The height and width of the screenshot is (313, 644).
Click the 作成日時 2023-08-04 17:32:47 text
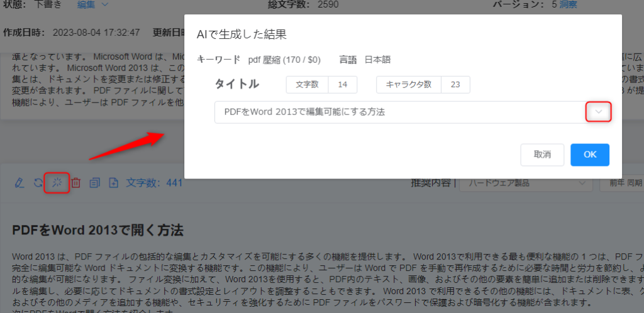tap(72, 33)
